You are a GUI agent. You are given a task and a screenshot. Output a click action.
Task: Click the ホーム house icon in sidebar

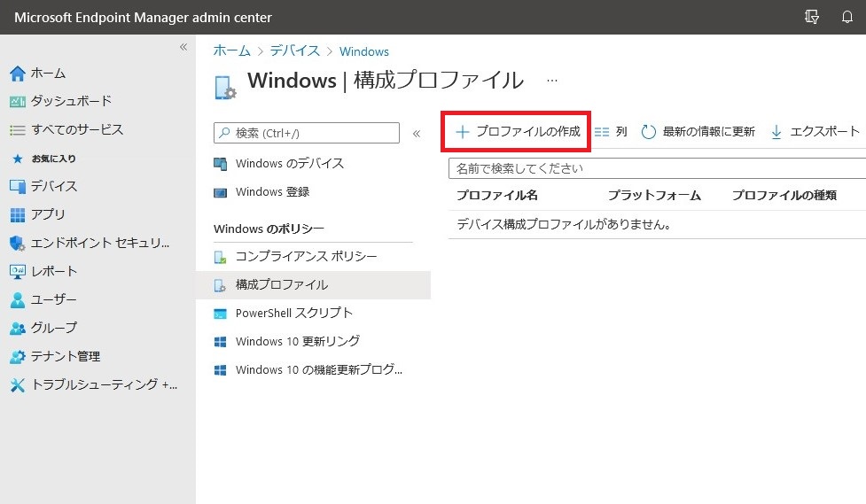pyautogui.click(x=18, y=74)
